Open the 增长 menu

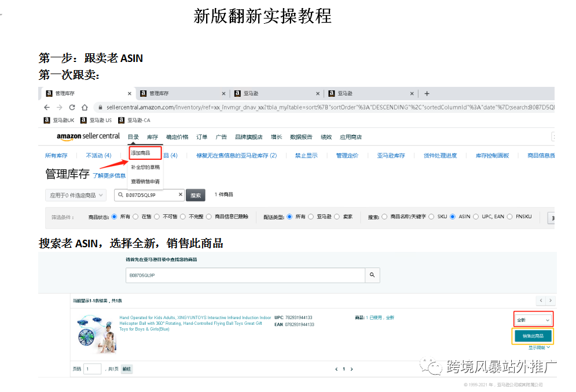click(x=276, y=137)
